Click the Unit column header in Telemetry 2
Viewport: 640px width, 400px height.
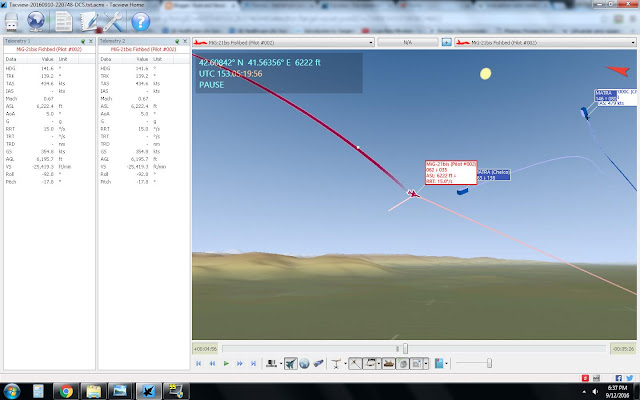(162, 59)
